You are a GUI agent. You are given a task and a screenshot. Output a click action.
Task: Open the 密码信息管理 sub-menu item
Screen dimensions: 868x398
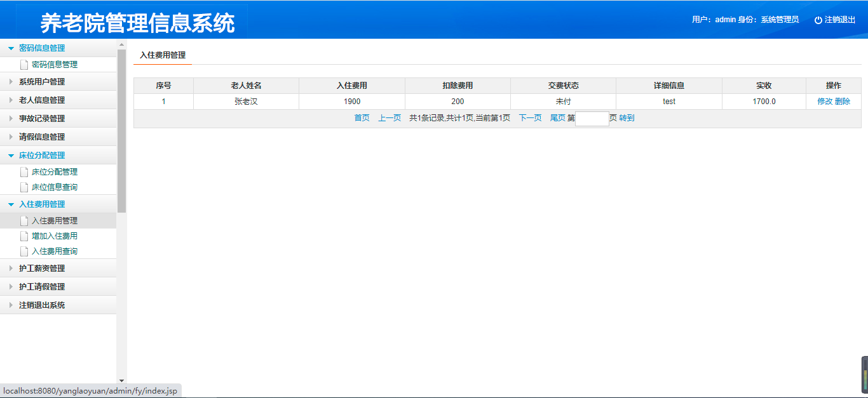coord(55,65)
